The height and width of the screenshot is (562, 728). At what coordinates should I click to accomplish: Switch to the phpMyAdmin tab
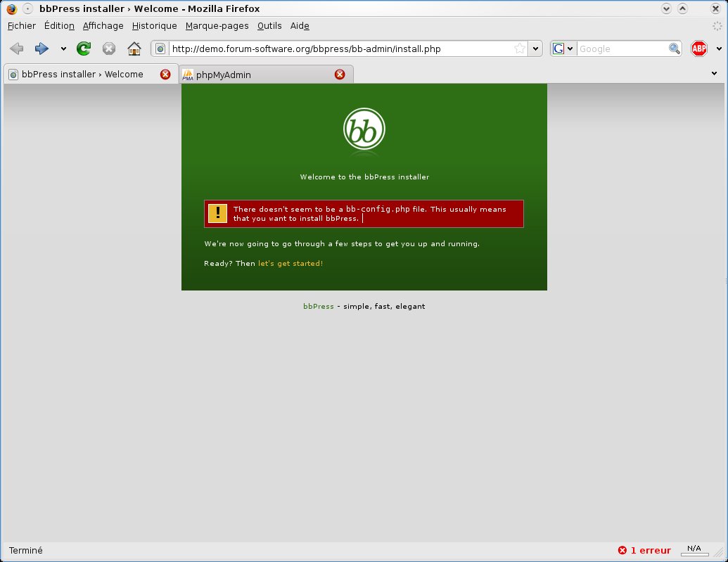tap(266, 75)
